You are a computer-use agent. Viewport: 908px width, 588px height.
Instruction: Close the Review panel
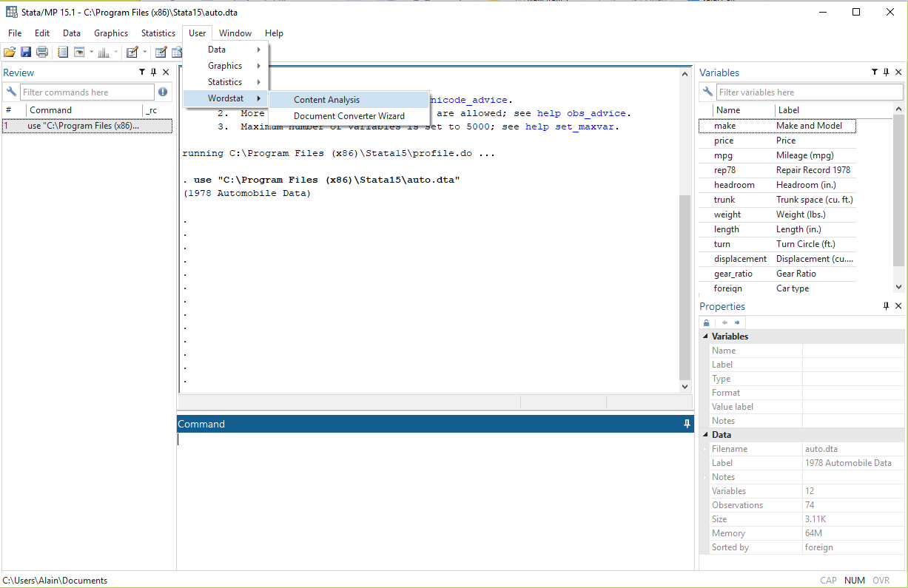click(166, 72)
